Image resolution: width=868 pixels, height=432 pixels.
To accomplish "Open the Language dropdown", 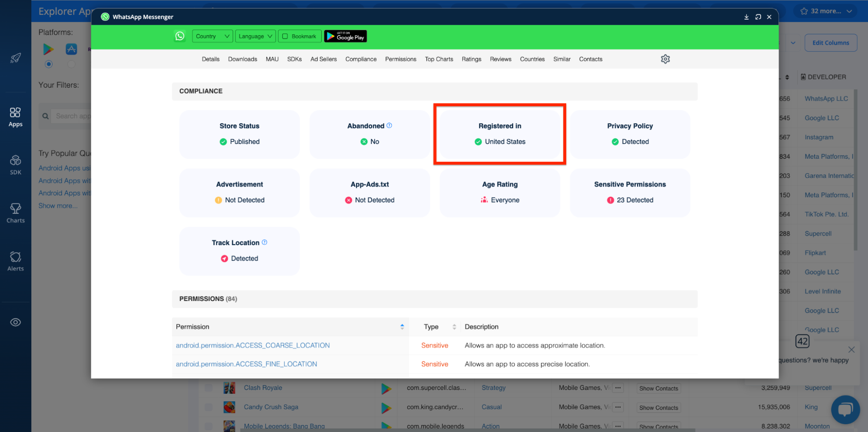I will pos(255,36).
